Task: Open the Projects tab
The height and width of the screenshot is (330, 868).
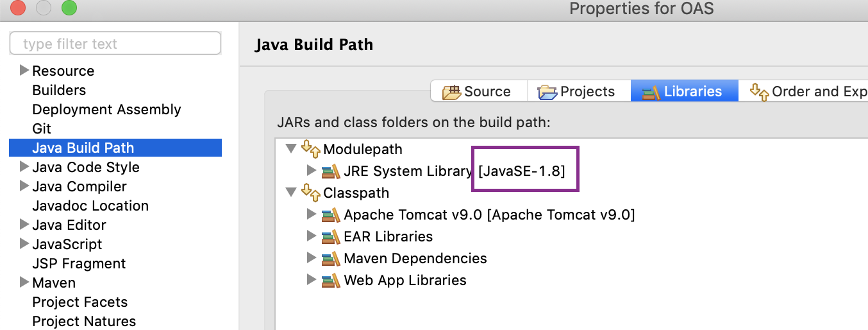Action: point(578,92)
